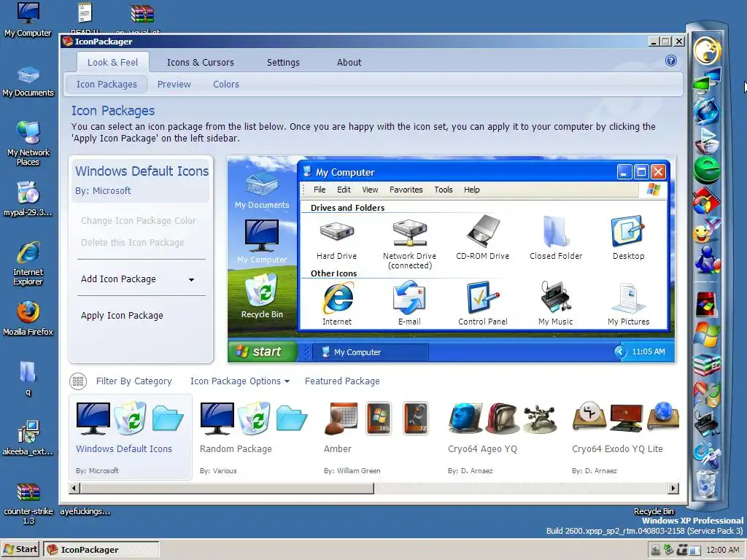Click the Featured Package link
This screenshot has height=560, width=747.
(x=342, y=381)
